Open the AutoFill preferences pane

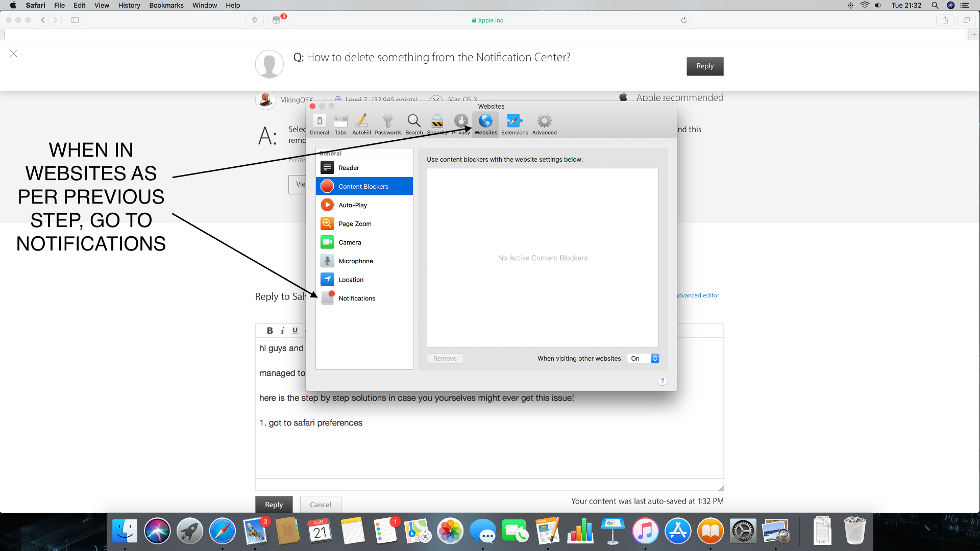point(361,124)
